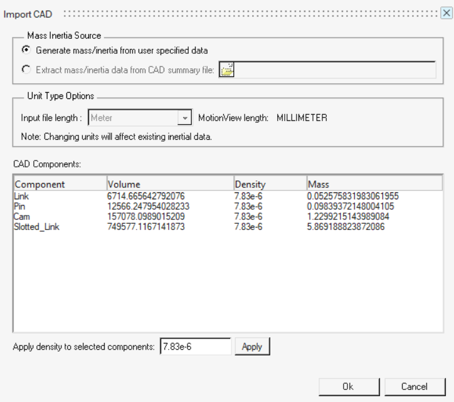This screenshot has height=402, width=454.
Task: Cancel the Import CAD dialog
Action: (x=414, y=387)
